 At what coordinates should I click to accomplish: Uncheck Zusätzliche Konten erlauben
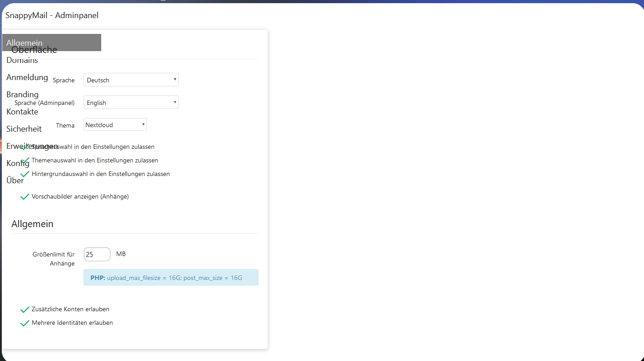tap(24, 309)
